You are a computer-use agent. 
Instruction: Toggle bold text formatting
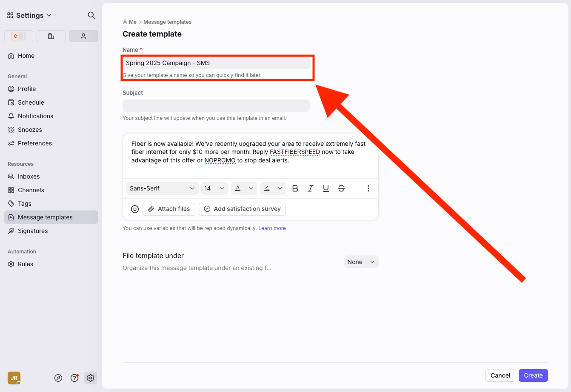pos(295,188)
